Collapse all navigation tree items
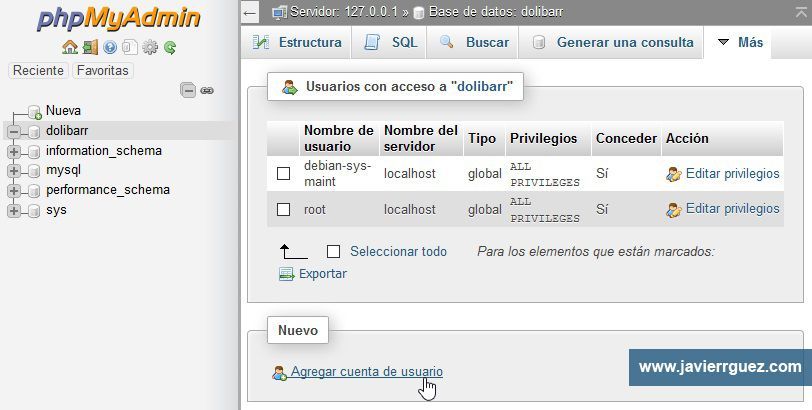This screenshot has width=812, height=410. click(188, 91)
